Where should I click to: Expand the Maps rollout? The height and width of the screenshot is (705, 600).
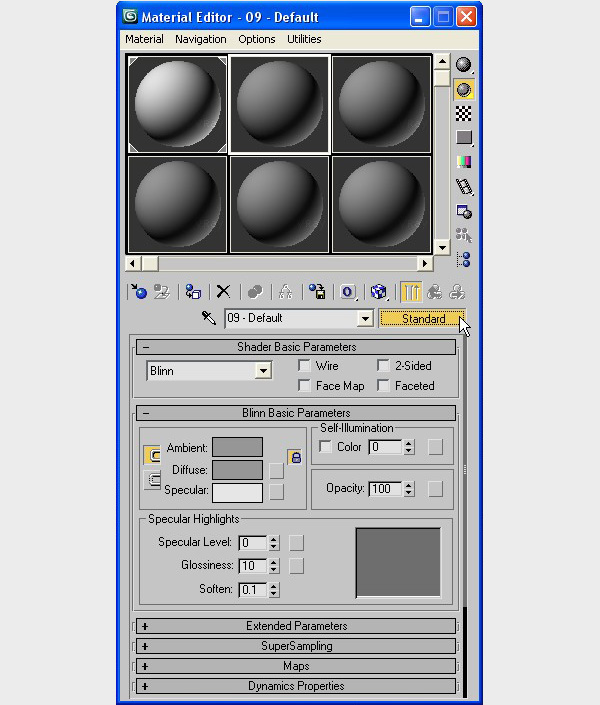pyautogui.click(x=296, y=666)
